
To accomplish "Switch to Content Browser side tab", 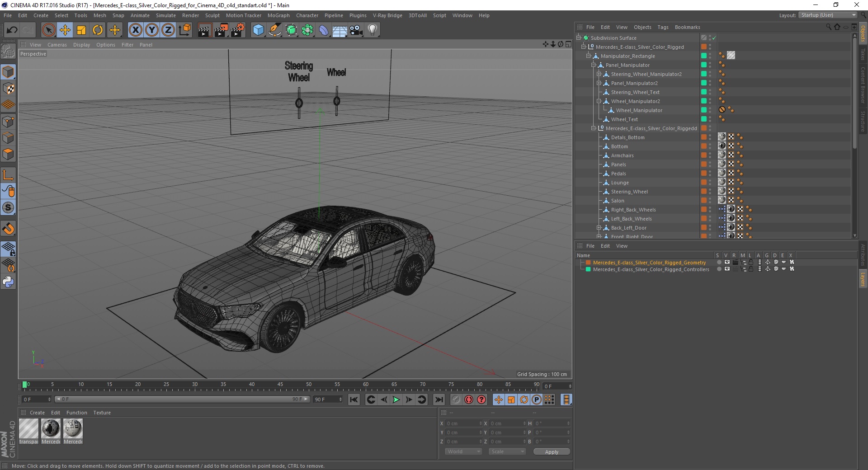I will point(863,85).
